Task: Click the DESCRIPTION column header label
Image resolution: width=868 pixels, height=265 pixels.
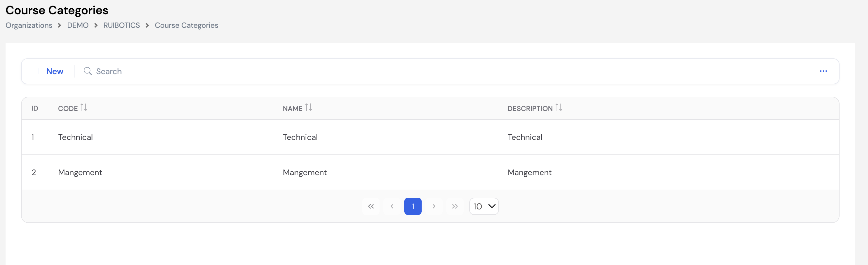Action: [x=530, y=108]
